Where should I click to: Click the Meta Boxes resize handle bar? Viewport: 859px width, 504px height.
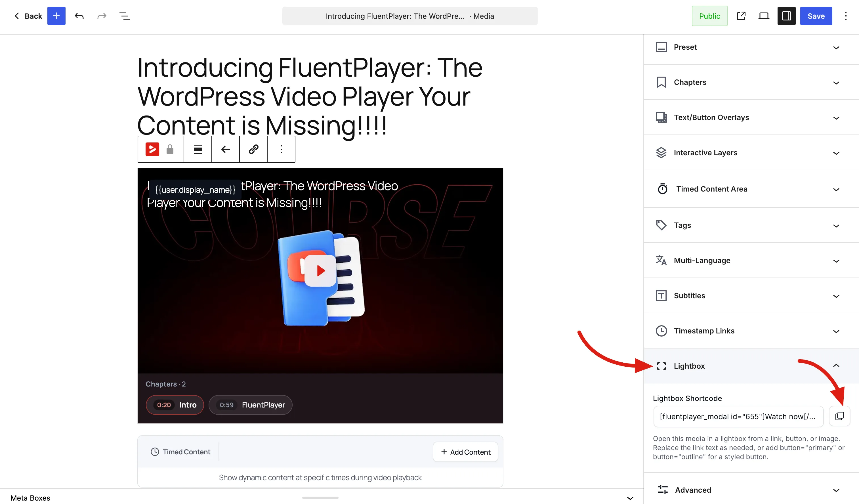click(320, 497)
